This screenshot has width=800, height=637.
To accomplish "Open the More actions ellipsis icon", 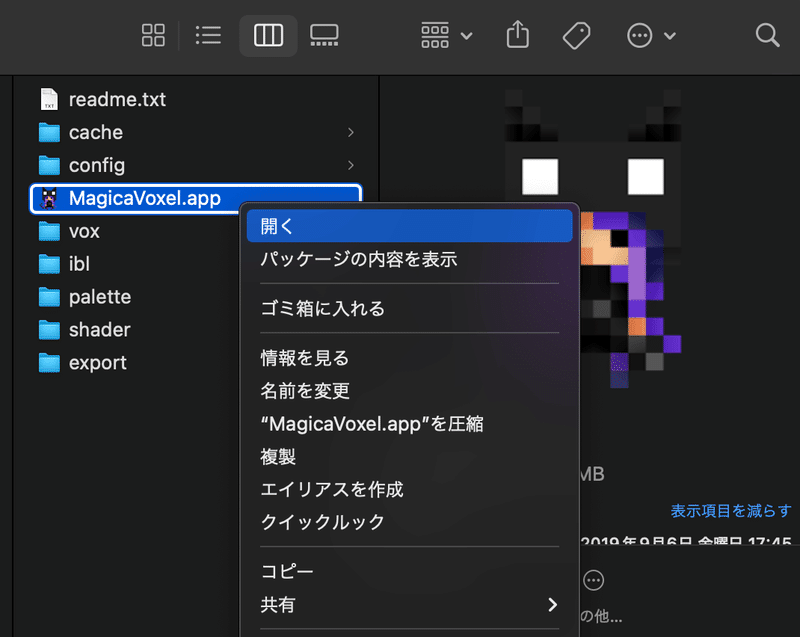I will 639,35.
